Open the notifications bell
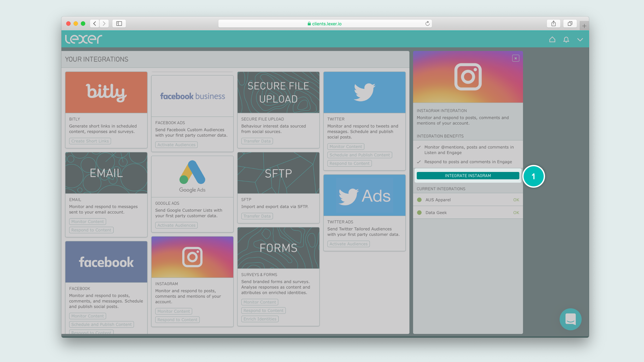 (566, 40)
